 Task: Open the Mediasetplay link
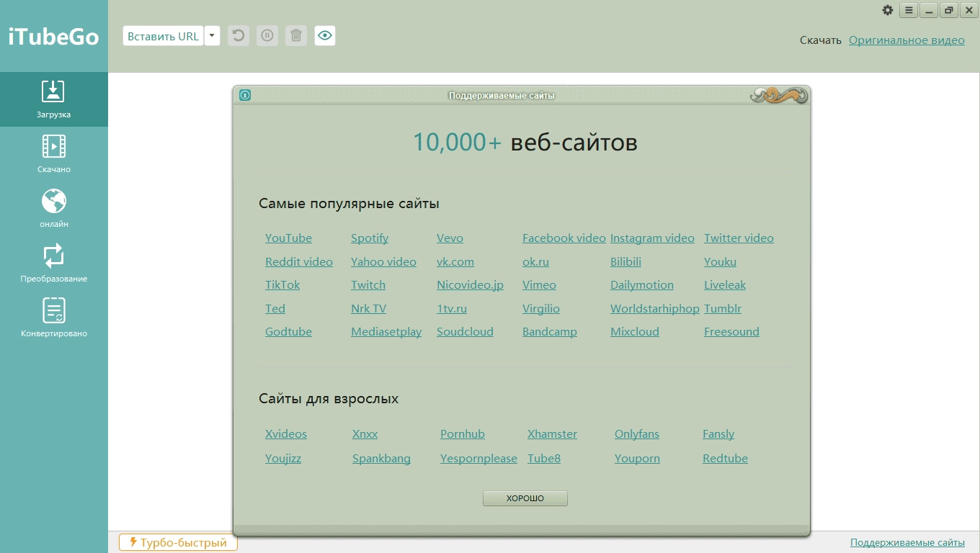(386, 332)
